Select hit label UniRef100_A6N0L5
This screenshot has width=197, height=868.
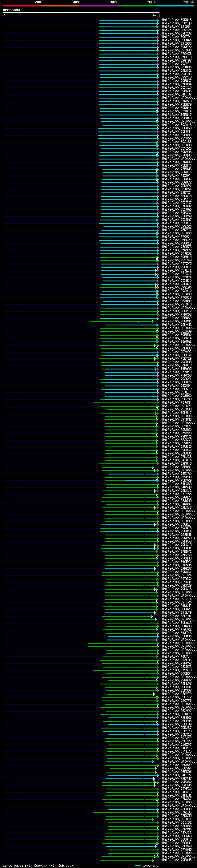(177, 172)
